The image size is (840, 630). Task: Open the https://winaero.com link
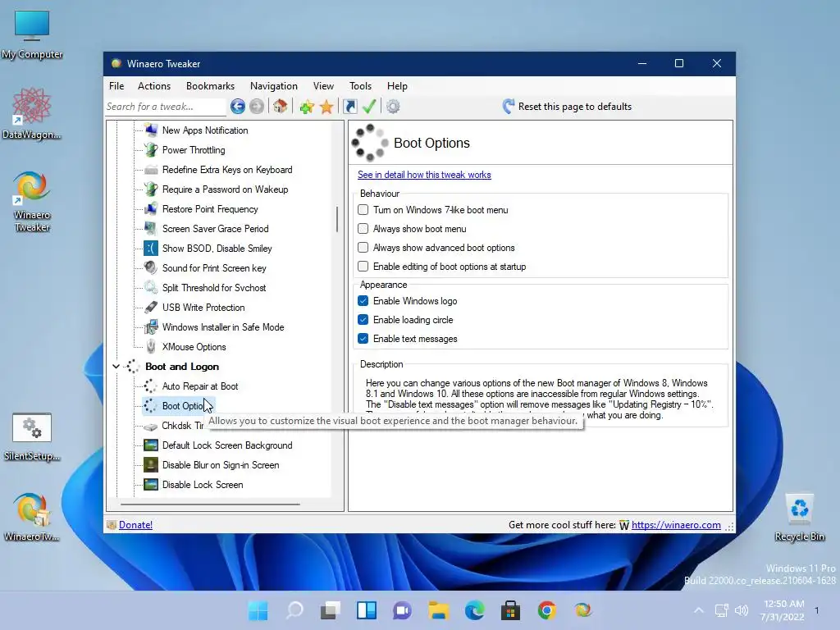(676, 525)
